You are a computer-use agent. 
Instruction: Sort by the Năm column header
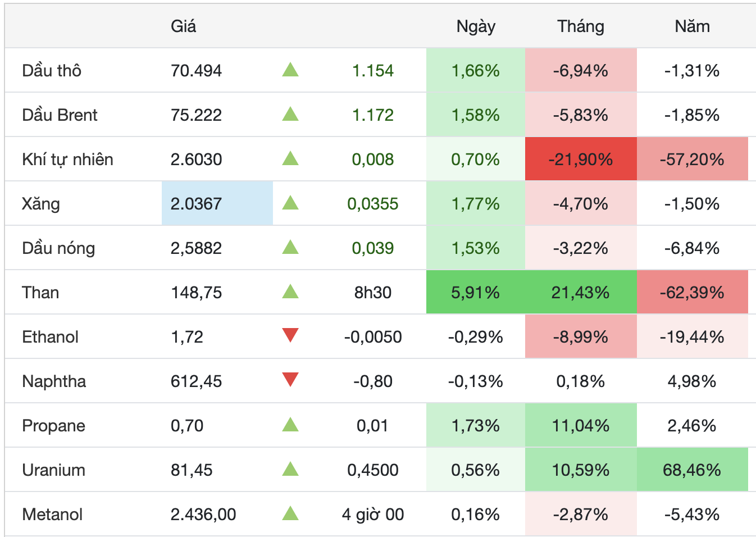pyautogui.click(x=692, y=26)
